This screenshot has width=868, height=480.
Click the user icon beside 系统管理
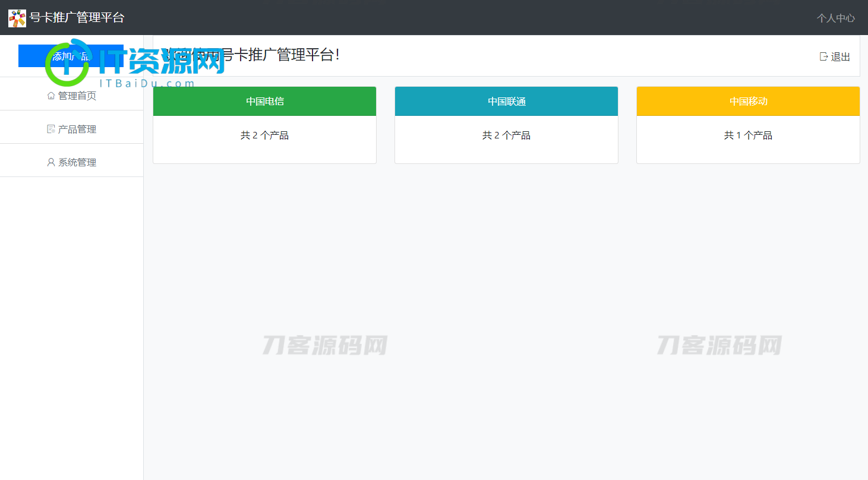(51, 162)
